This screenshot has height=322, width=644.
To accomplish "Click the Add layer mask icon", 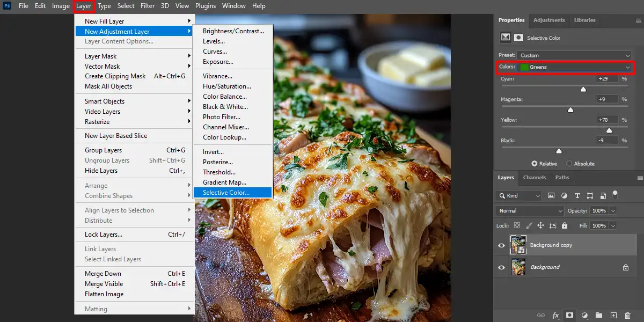I will pyautogui.click(x=569, y=316).
